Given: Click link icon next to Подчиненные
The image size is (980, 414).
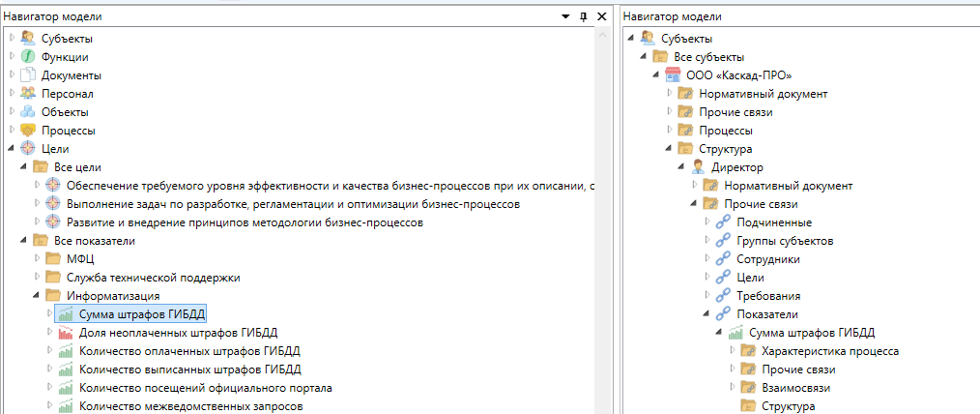Looking at the screenshot, I should tap(723, 222).
